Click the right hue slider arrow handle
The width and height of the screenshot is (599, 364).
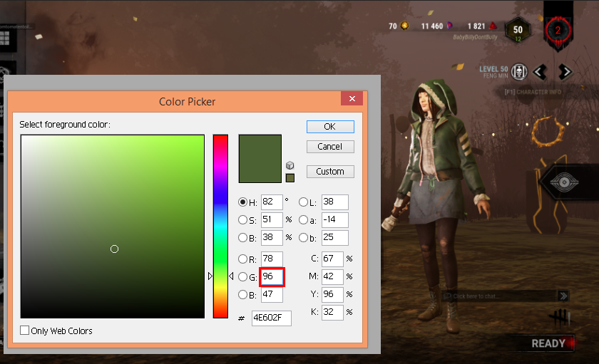click(231, 276)
